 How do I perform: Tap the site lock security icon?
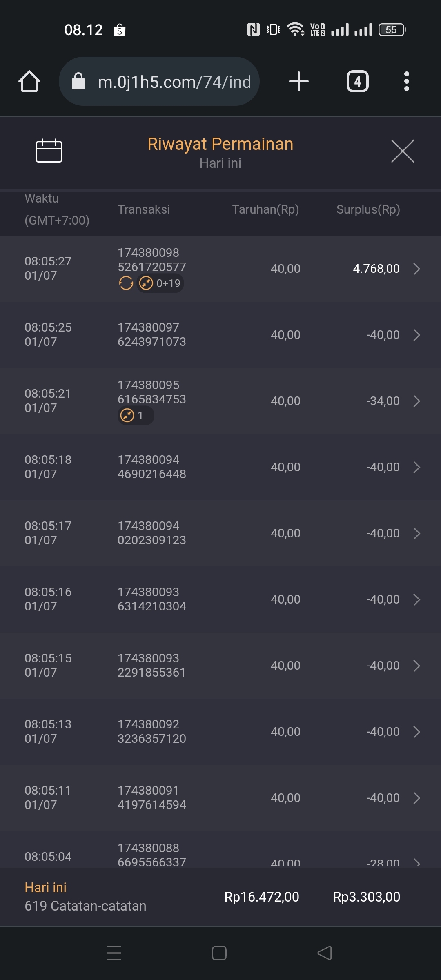click(78, 81)
